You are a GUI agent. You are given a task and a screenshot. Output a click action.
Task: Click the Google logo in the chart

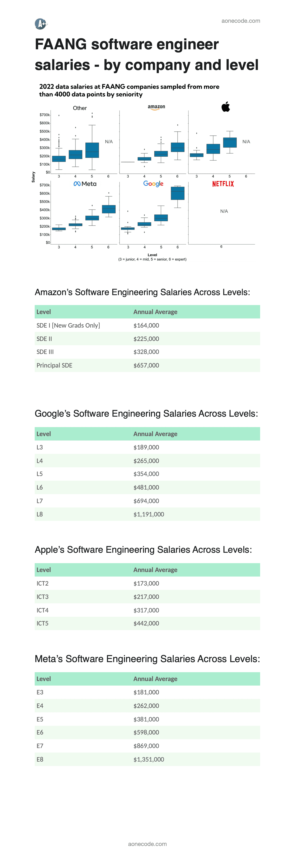(153, 184)
